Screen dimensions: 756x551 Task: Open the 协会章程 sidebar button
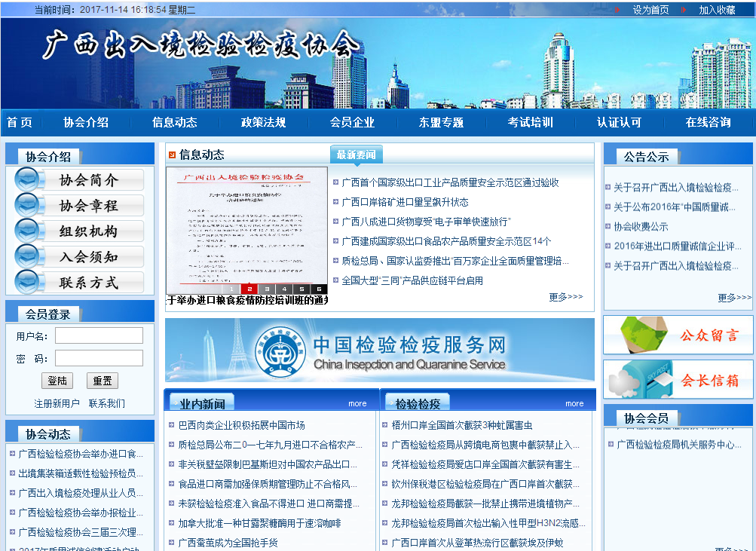[80, 205]
